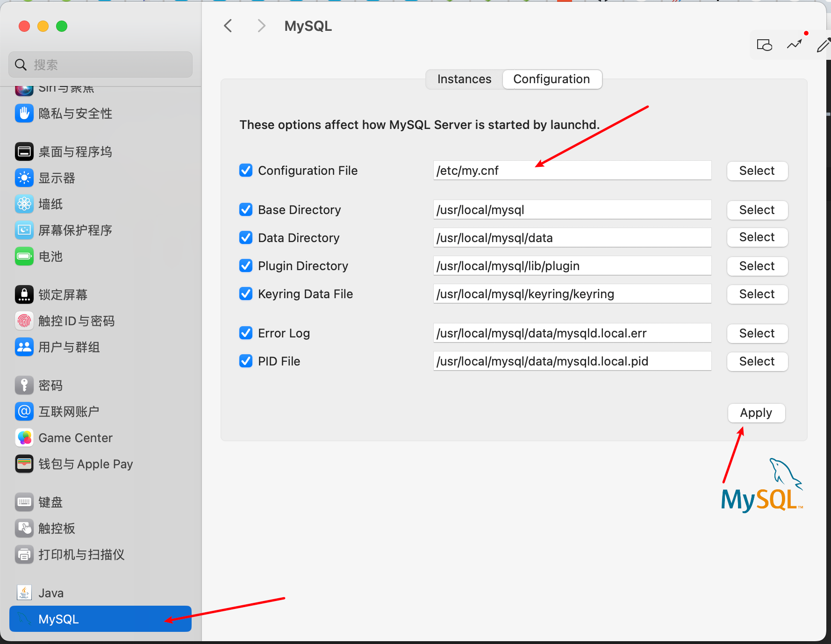Uncheck Plugin Directory checkbox
This screenshot has width=831, height=644.
(x=246, y=265)
